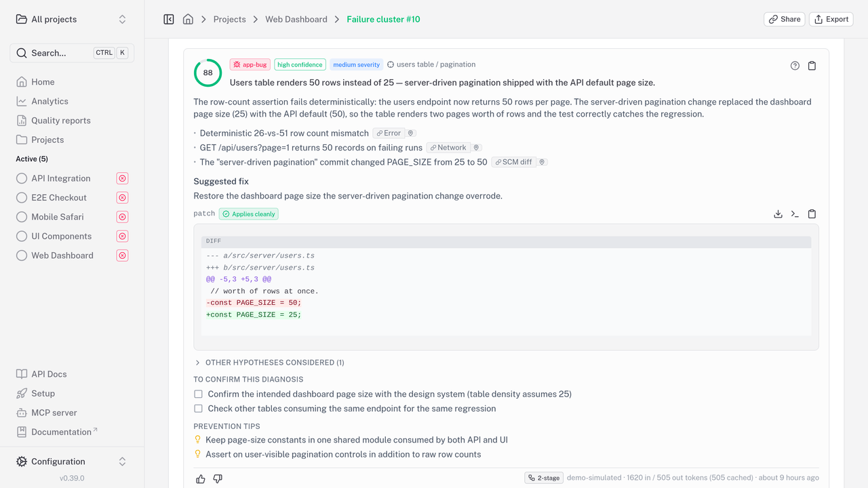Click the high confidence tag

(x=300, y=64)
